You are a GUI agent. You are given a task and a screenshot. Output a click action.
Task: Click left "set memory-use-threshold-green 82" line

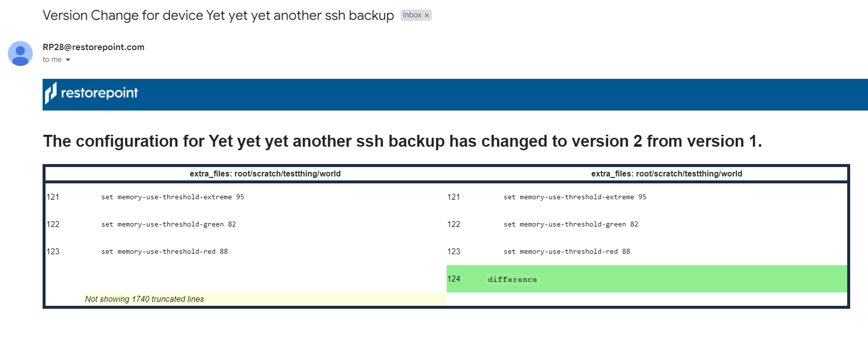pyautogui.click(x=168, y=225)
